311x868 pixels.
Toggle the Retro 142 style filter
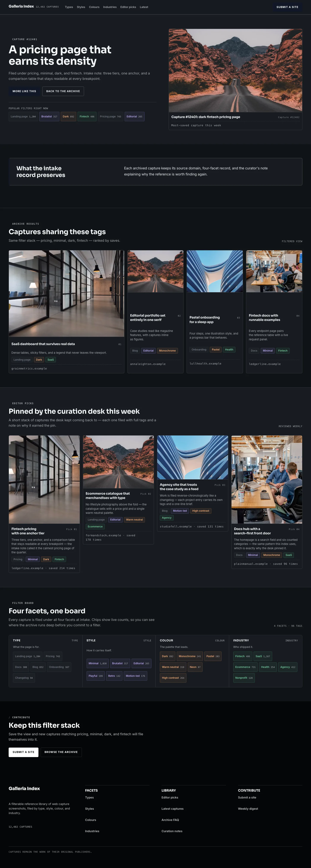point(114,676)
